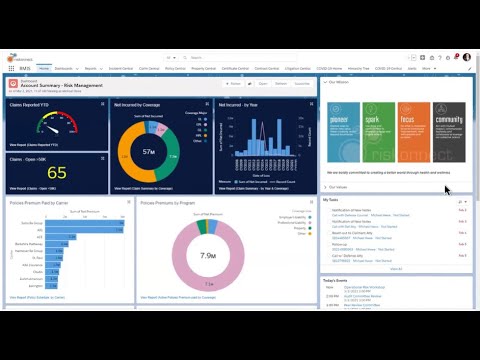
Task: Open the Litigation Central tab
Action: (298, 68)
